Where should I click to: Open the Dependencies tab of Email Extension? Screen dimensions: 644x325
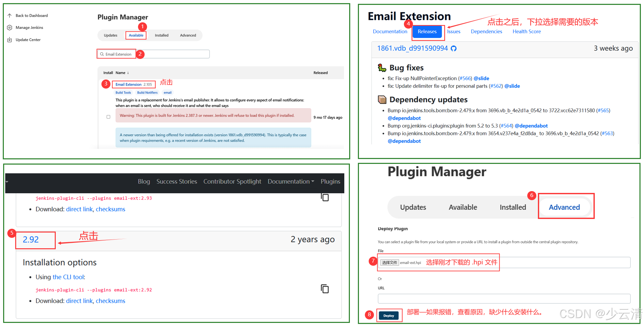486,31
